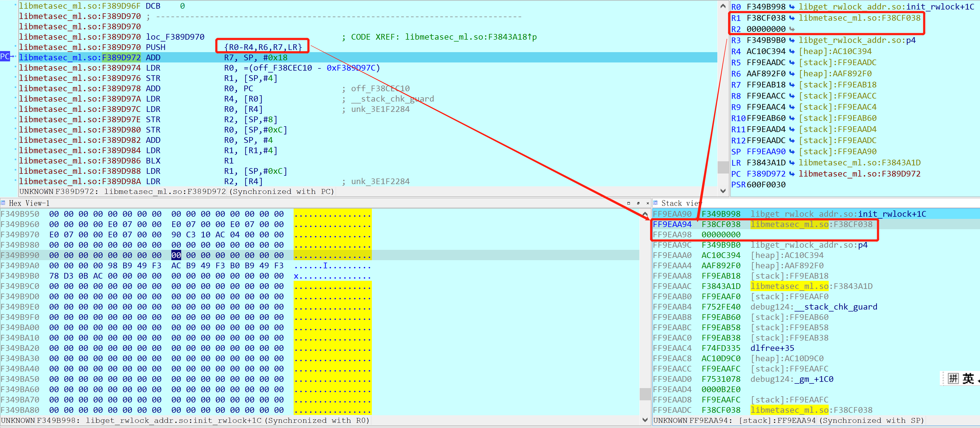Viewport: 980px width, 428px height.
Task: Click the Stack view panel icon
Action: [x=655, y=203]
